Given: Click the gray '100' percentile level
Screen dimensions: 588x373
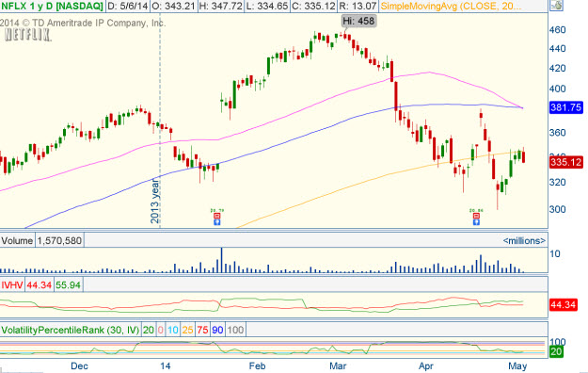Looking at the screenshot, I should coord(235,330).
